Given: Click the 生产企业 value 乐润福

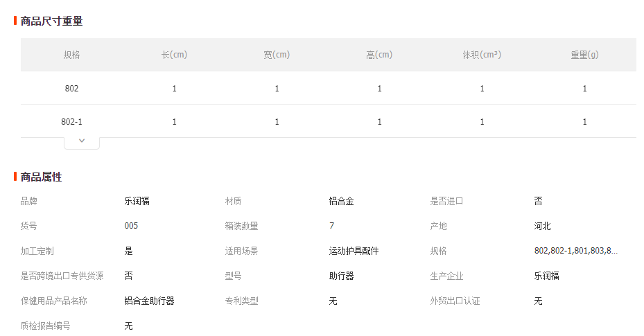Looking at the screenshot, I should [546, 276].
